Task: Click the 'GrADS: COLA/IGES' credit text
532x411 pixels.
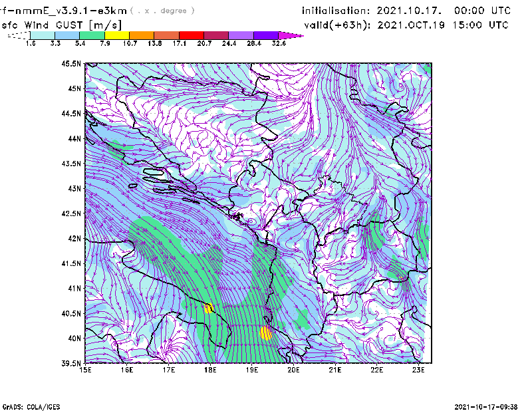Action: tap(31, 407)
